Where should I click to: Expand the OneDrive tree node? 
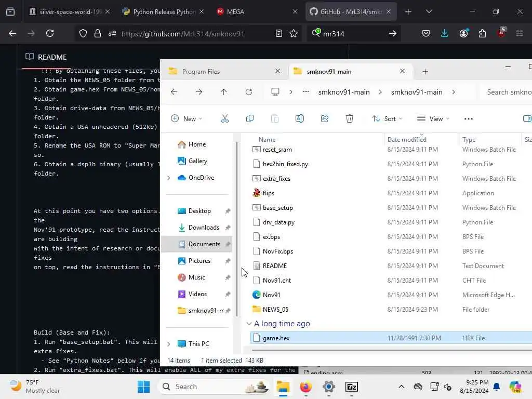(169, 178)
